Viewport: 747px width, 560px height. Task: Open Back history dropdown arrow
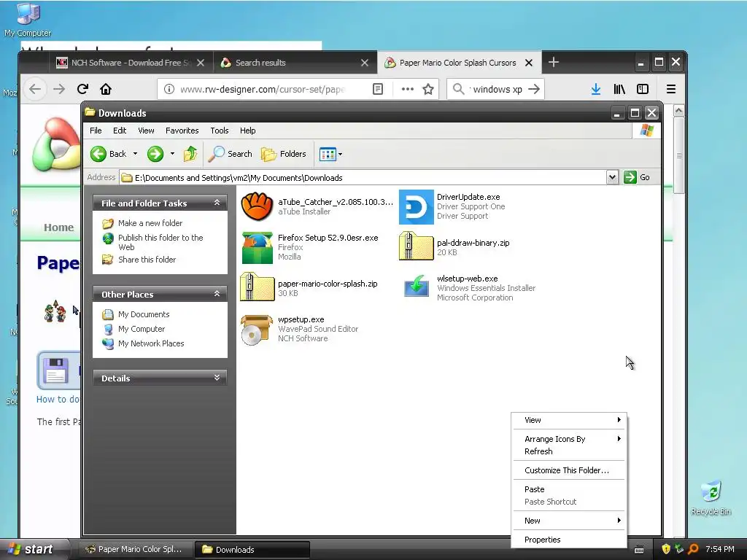[135, 154]
